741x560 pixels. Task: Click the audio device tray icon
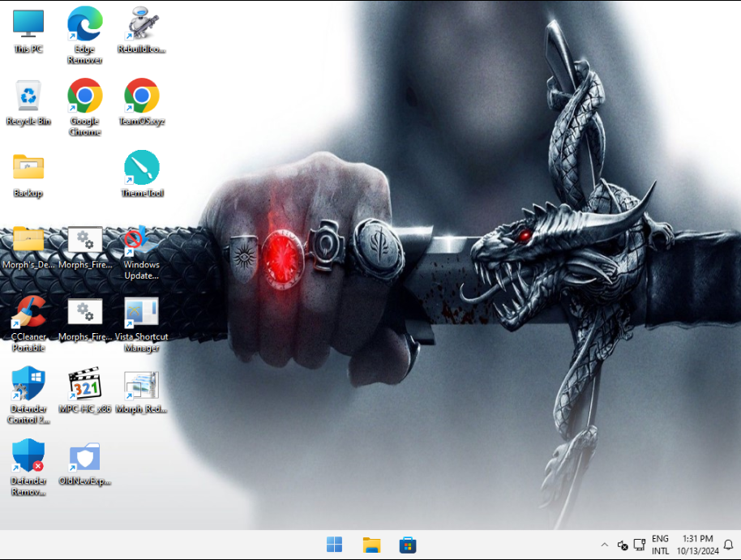[x=623, y=545]
